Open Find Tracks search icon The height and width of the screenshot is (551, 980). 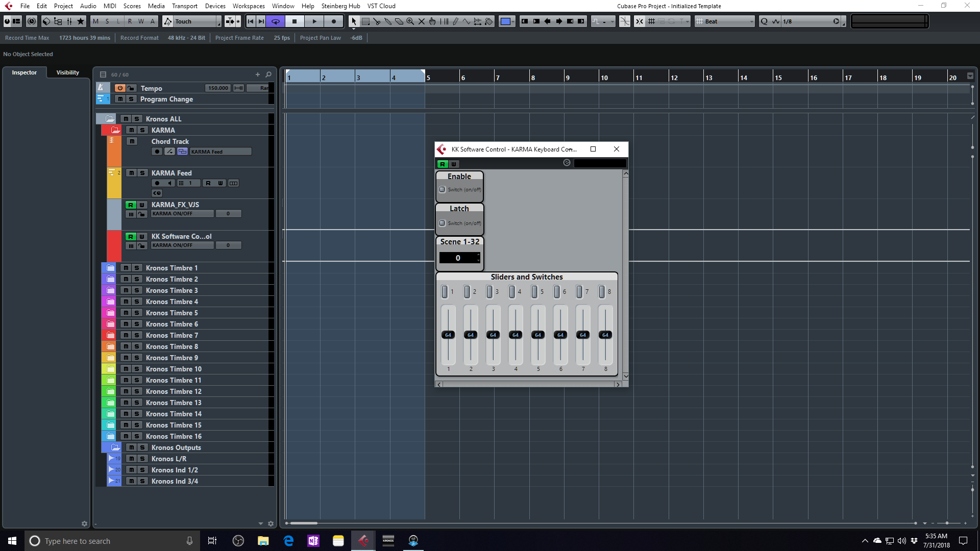coord(268,74)
